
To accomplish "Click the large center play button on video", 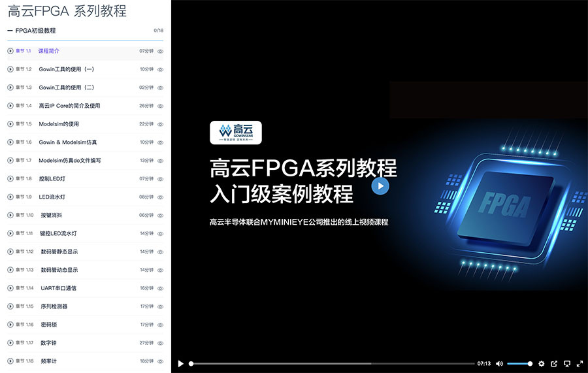I will pos(380,186).
